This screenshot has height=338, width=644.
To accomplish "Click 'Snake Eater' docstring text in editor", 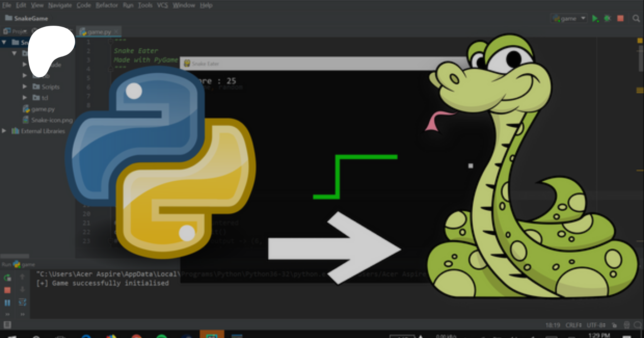I will [136, 51].
